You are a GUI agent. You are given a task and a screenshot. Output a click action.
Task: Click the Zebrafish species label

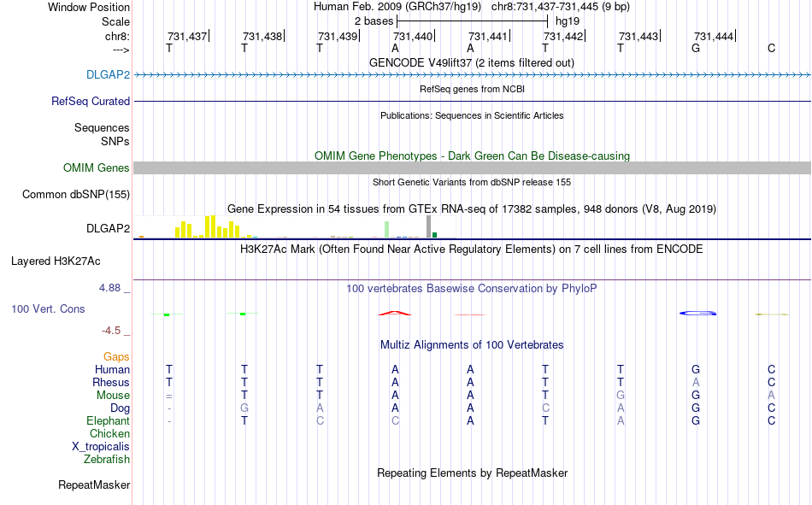[107, 459]
